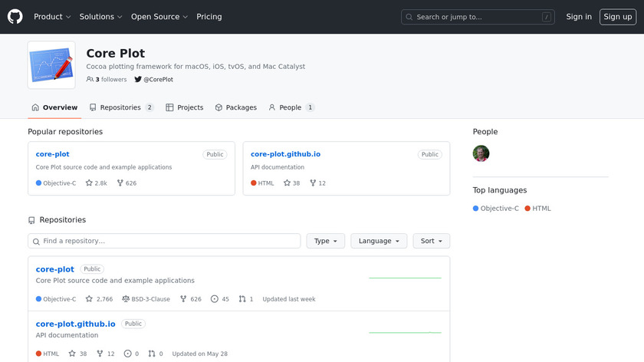Click the BSD-3-Clause license icon

tap(126, 299)
